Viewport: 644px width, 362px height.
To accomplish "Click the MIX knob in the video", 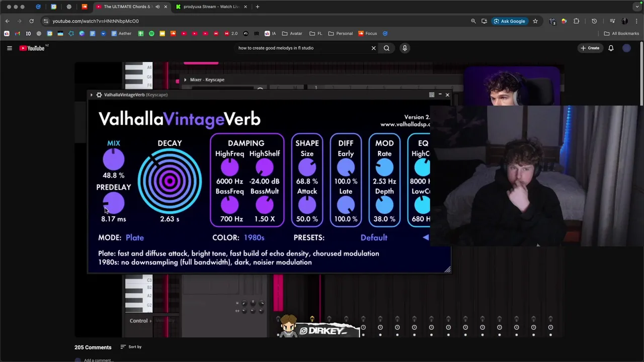I will pos(114,160).
